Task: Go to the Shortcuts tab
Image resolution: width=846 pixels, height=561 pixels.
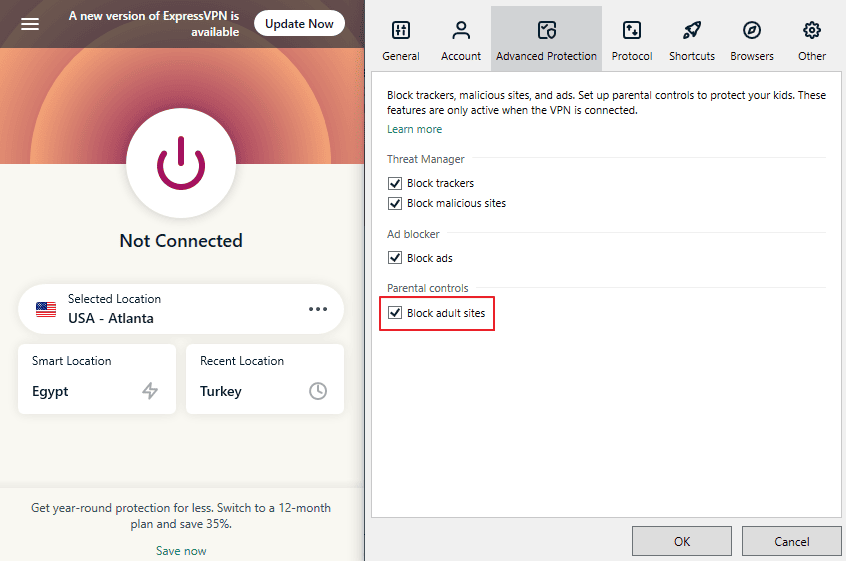Action: [x=692, y=39]
